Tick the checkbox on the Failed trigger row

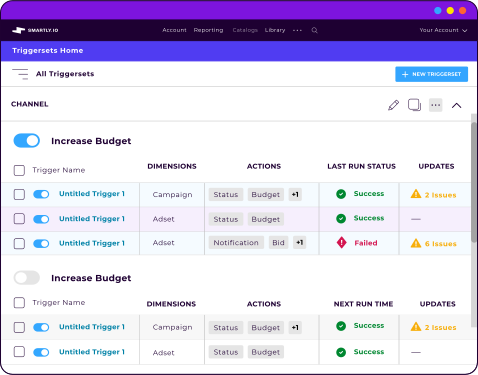19,244
